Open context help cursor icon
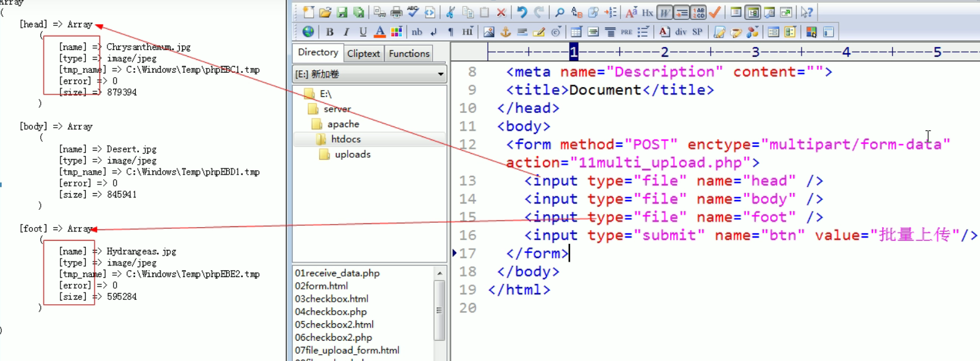Viewport: 980px width, 361px height. tap(807, 12)
